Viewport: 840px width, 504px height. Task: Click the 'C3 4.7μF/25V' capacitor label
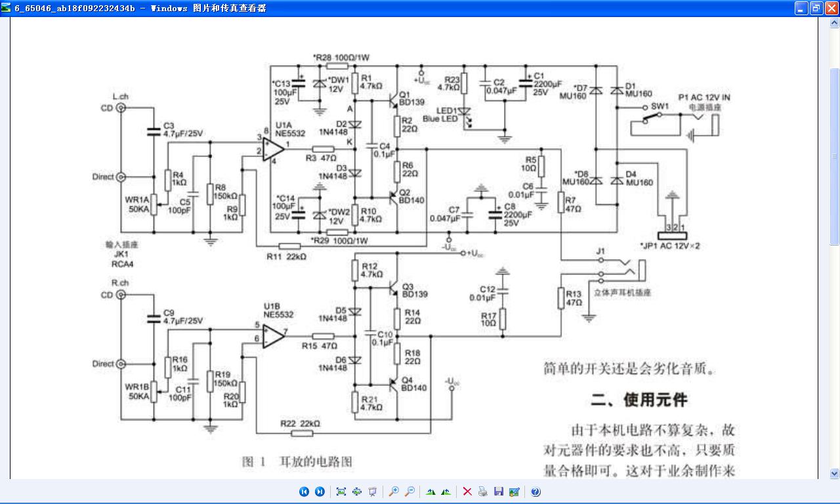click(184, 129)
